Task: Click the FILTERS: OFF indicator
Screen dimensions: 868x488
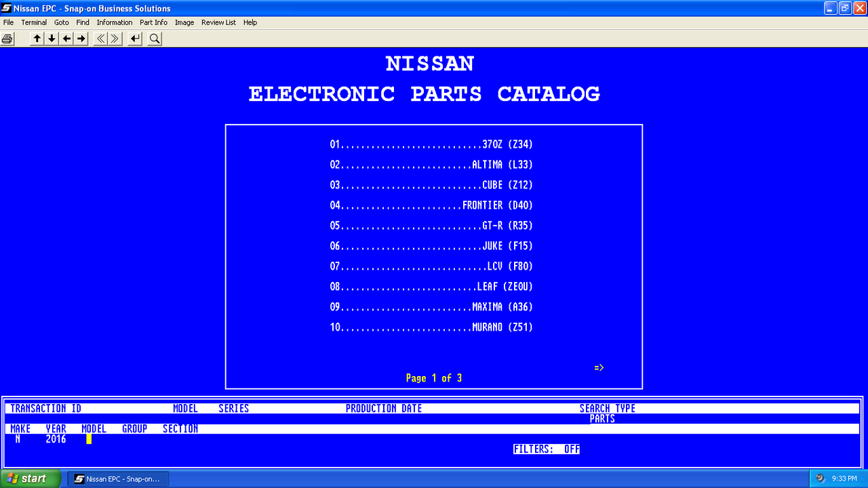Action: [547, 449]
